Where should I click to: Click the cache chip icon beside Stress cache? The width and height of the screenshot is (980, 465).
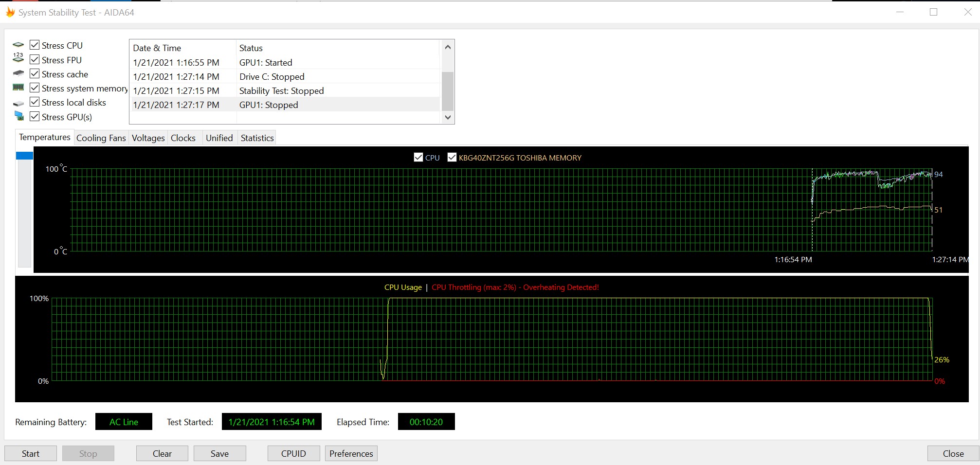(x=18, y=73)
